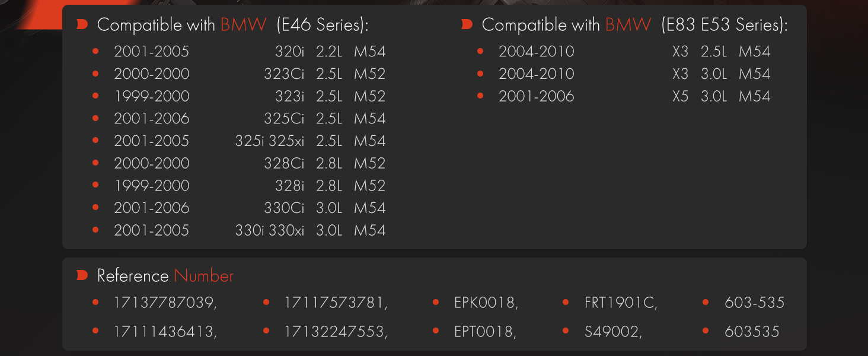The height and width of the screenshot is (356, 868).
Task: Click the red marker beside the Reference Number heading
Action: coord(82,276)
